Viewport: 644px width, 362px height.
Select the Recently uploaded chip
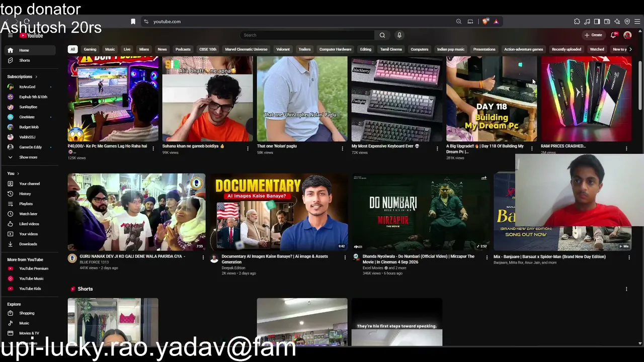tap(567, 49)
